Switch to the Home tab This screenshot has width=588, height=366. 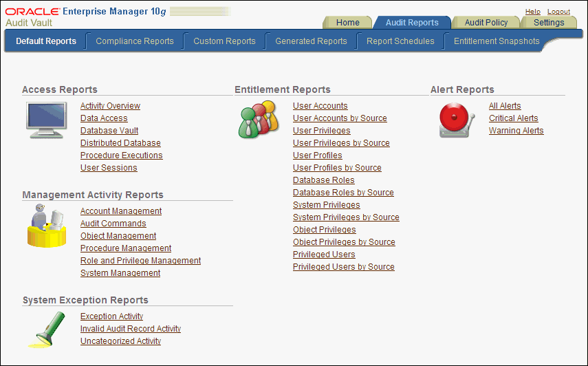coord(347,23)
